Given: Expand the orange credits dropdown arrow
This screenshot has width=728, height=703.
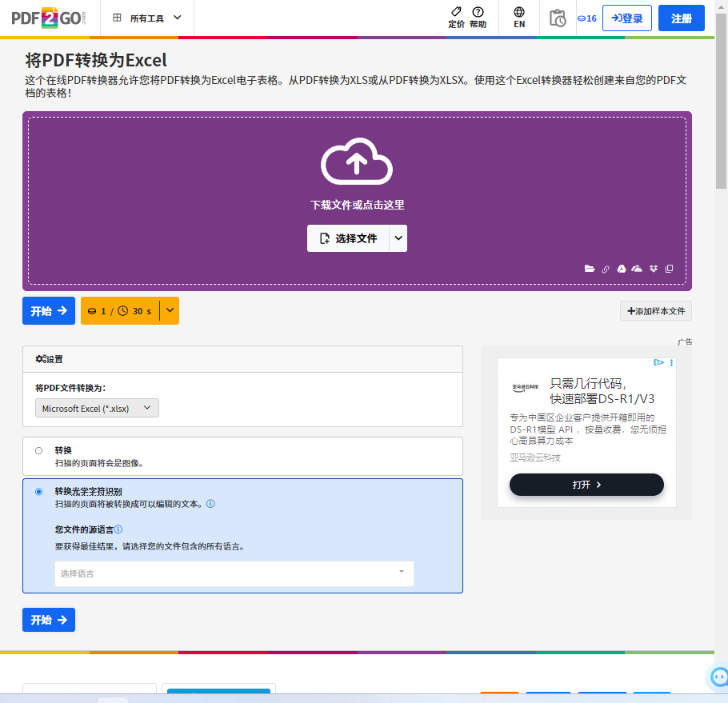Looking at the screenshot, I should [x=170, y=310].
